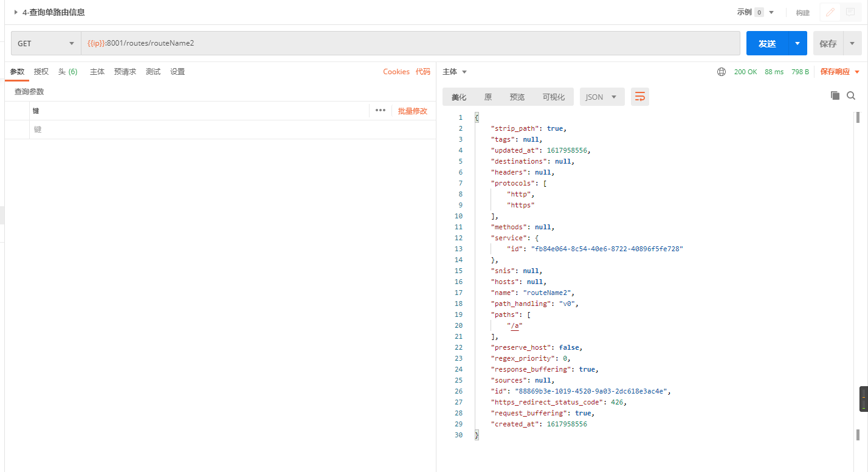868x472 pixels.
Task: Collapse the request title triangle
Action: pos(16,12)
